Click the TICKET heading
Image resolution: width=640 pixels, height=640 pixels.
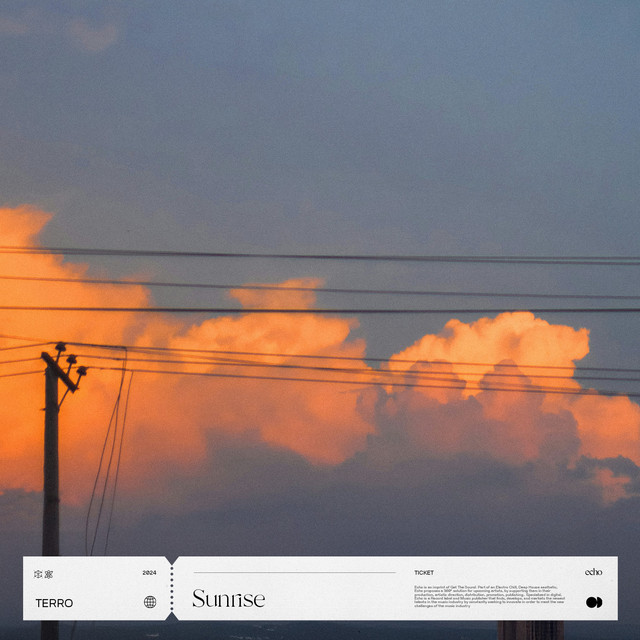424,573
